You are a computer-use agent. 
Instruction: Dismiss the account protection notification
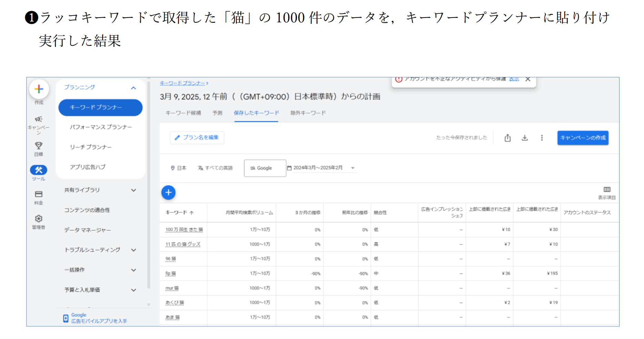coord(527,79)
